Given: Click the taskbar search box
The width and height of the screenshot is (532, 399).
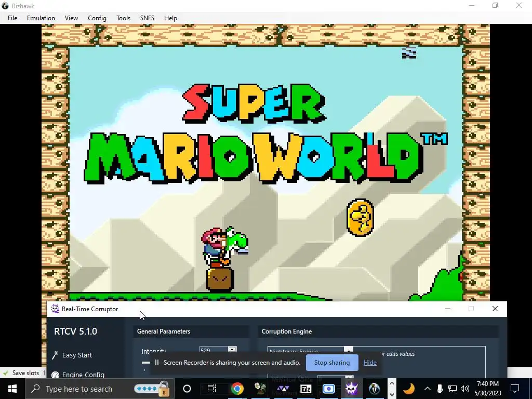Looking at the screenshot, I should [100, 389].
